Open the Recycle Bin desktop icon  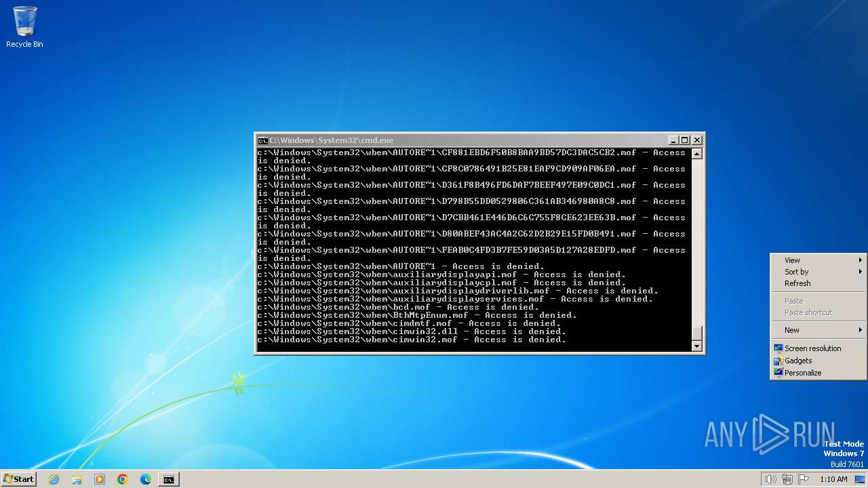point(24,27)
